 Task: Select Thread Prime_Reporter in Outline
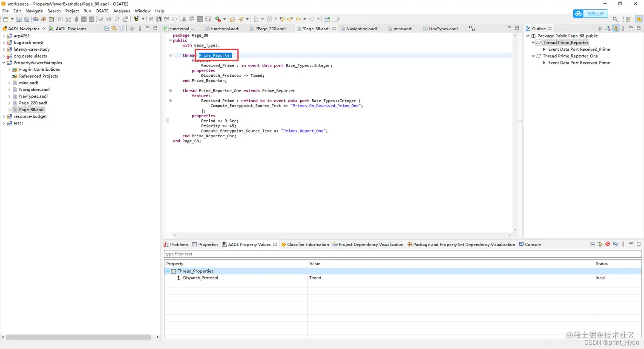click(x=565, y=43)
